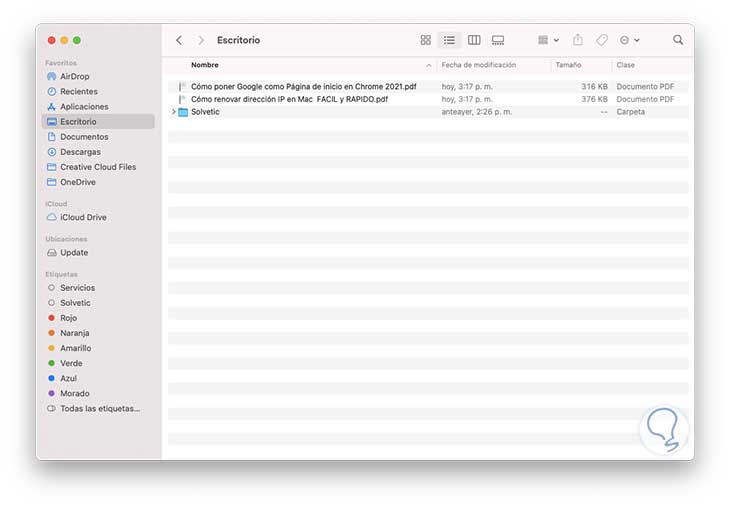The image size is (730, 507).
Task: Click the PDF icon of the Google file
Action: tap(182, 87)
